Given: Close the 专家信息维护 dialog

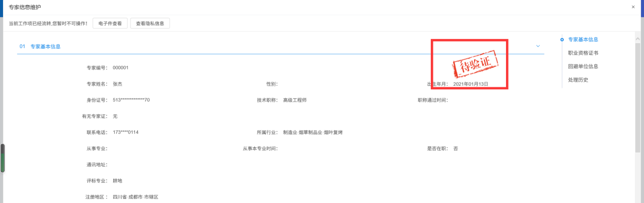Looking at the screenshot, I should 633,7.
